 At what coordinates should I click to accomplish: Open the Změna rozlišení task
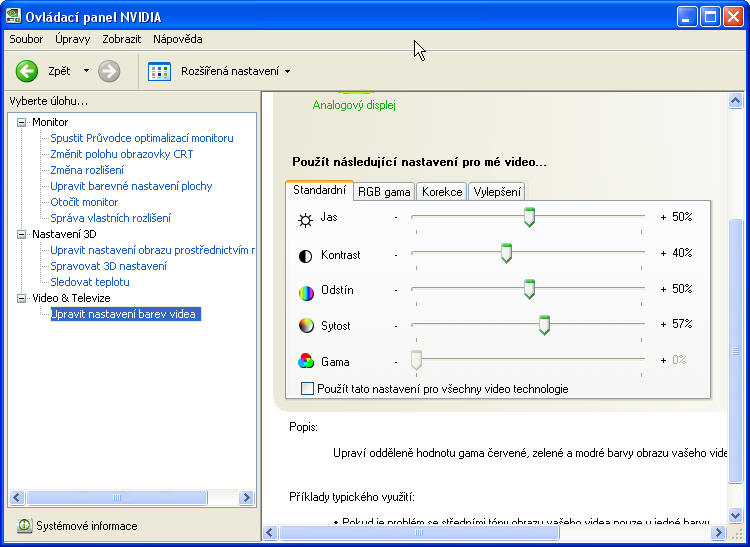(87, 170)
